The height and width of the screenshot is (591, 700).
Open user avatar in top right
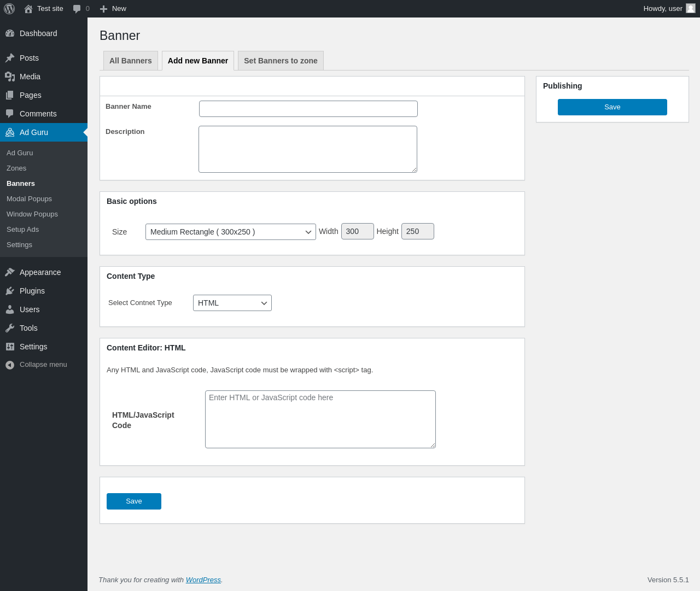point(691,8)
